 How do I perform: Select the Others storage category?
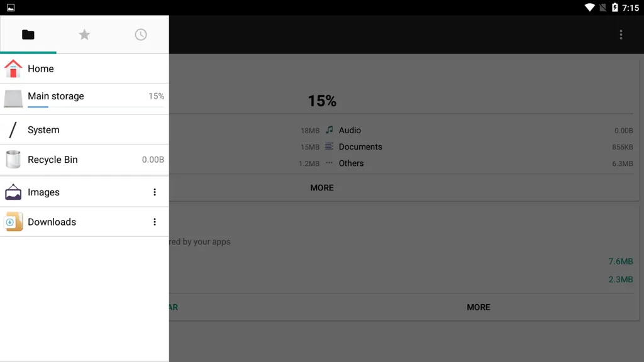351,163
